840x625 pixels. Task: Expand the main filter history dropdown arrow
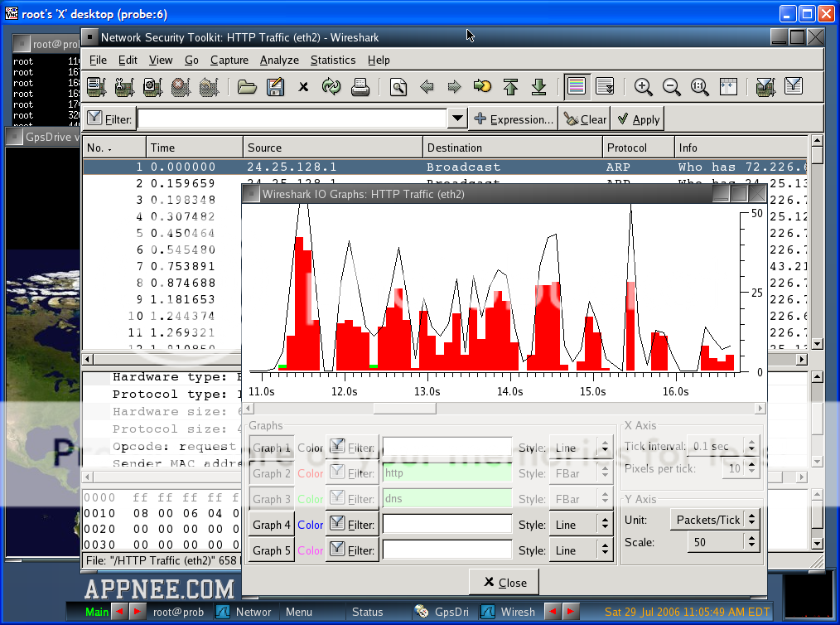pyautogui.click(x=456, y=119)
